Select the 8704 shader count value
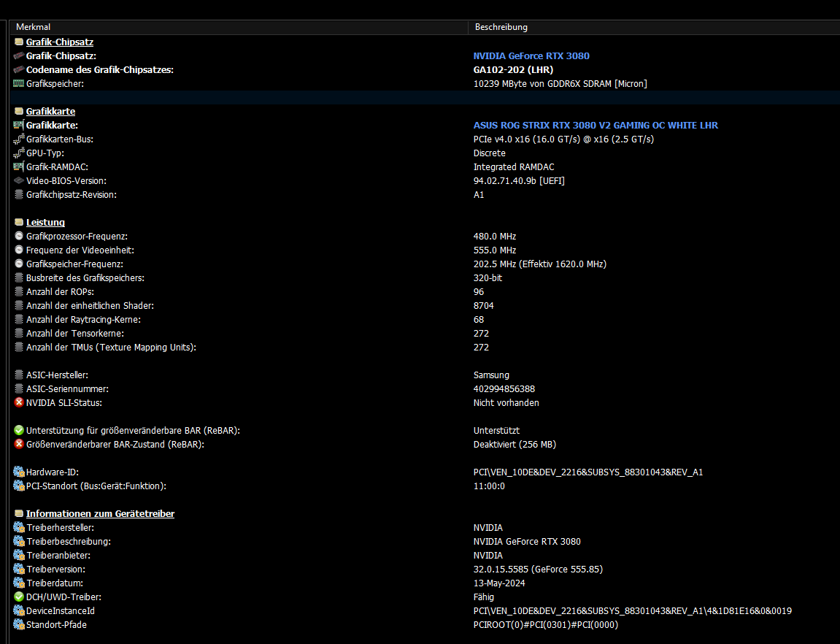 pos(483,306)
